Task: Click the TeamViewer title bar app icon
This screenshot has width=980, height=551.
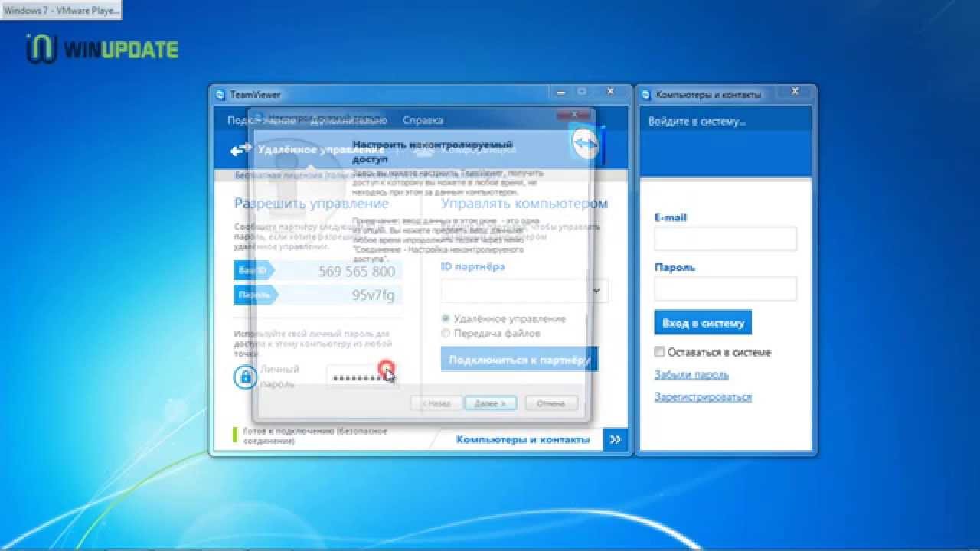Action: pyautogui.click(x=220, y=95)
